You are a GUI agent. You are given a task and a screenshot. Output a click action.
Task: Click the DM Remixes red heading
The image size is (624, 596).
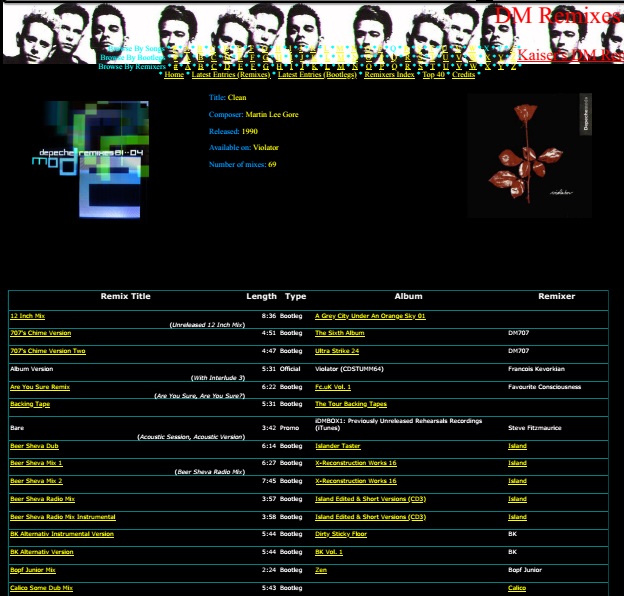click(x=558, y=16)
